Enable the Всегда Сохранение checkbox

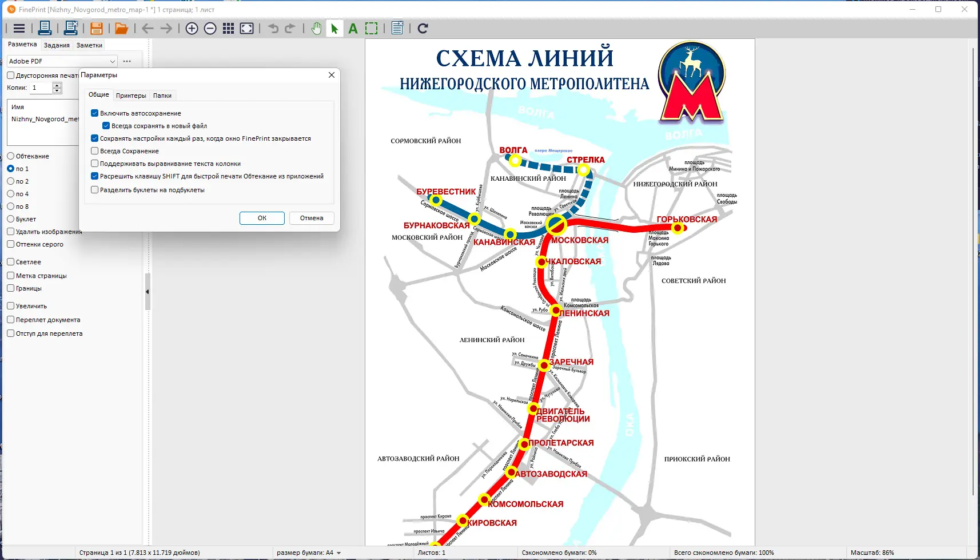(x=95, y=150)
